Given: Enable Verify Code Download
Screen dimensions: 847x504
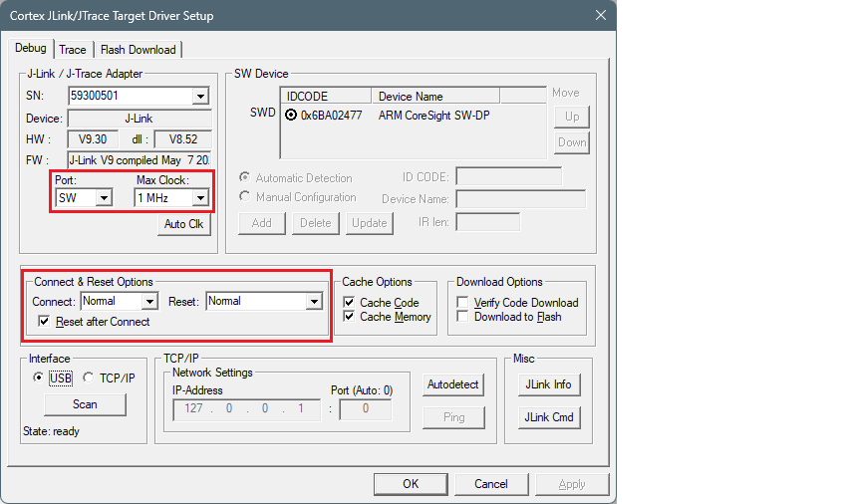Looking at the screenshot, I should [x=463, y=303].
